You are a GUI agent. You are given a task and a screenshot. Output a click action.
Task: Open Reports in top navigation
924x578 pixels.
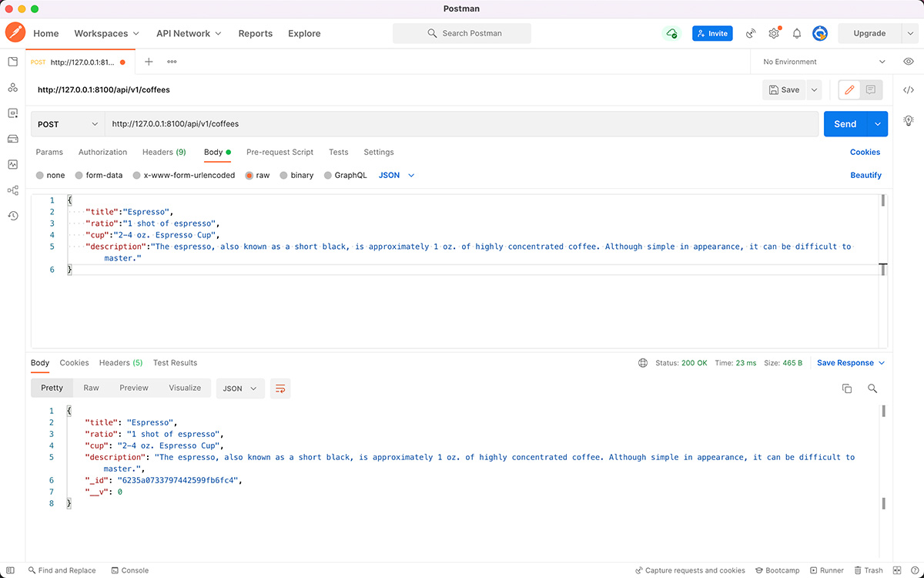pos(256,33)
